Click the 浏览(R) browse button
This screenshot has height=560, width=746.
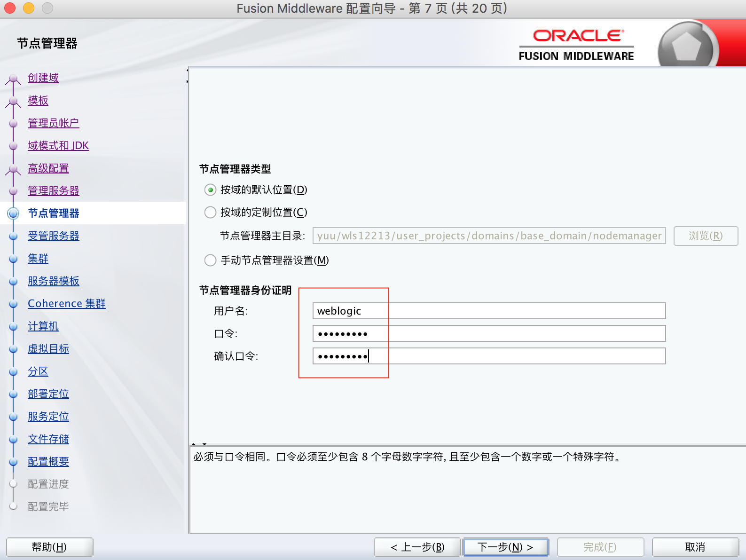(x=706, y=236)
